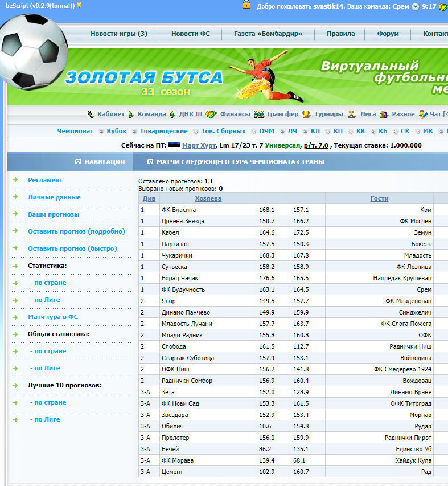
Task: Select the Напредак Крушевац guest cell
Action: [x=379, y=278]
